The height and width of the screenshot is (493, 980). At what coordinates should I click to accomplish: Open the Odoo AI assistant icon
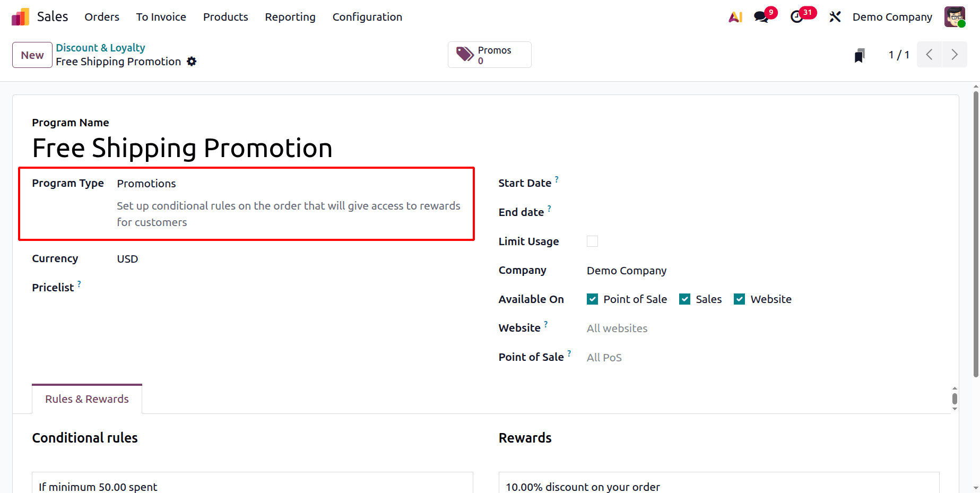735,16
